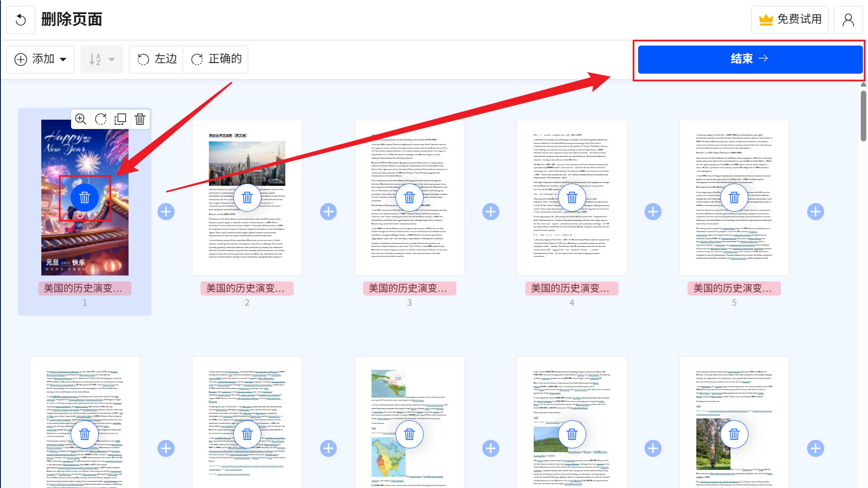Click the undo icon beside 删除页面
Image resolution: width=868 pixels, height=488 pixels.
pos(21,19)
